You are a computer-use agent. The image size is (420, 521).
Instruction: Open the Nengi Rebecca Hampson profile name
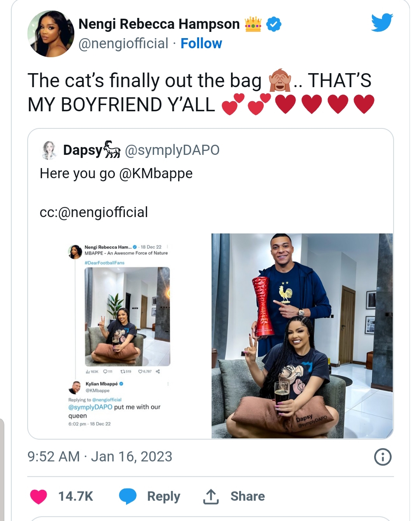(159, 24)
